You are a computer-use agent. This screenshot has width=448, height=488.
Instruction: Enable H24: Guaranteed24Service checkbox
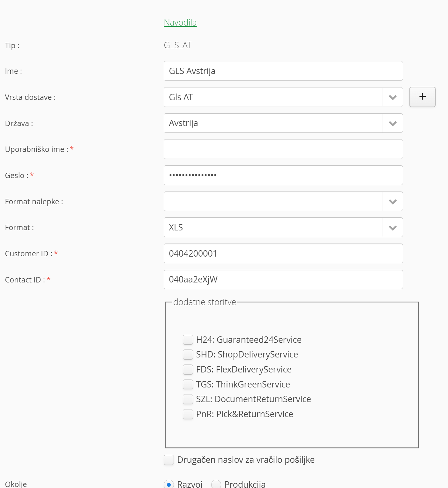188,340
